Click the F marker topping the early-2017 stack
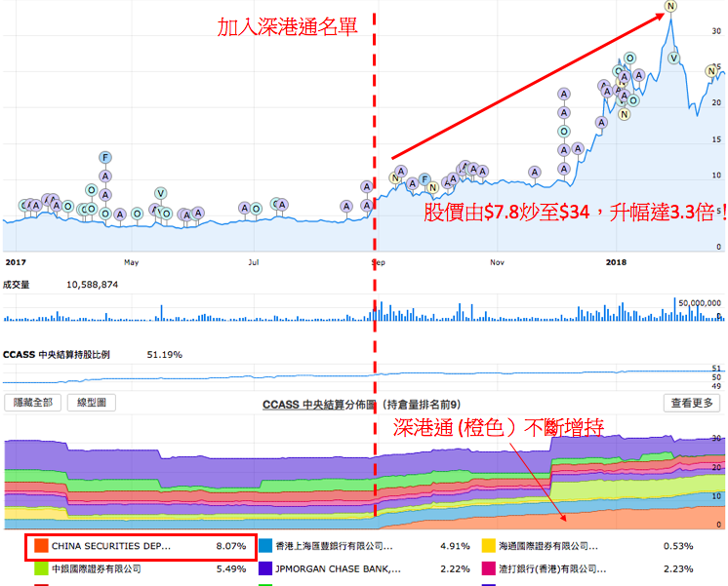Screen dimensions: 728x586 click(x=105, y=158)
